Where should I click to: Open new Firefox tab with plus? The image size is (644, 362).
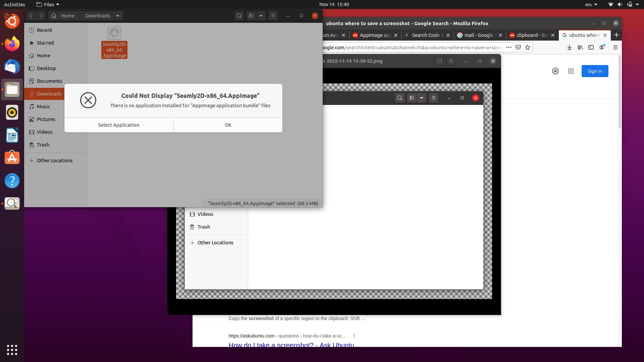tap(616, 35)
